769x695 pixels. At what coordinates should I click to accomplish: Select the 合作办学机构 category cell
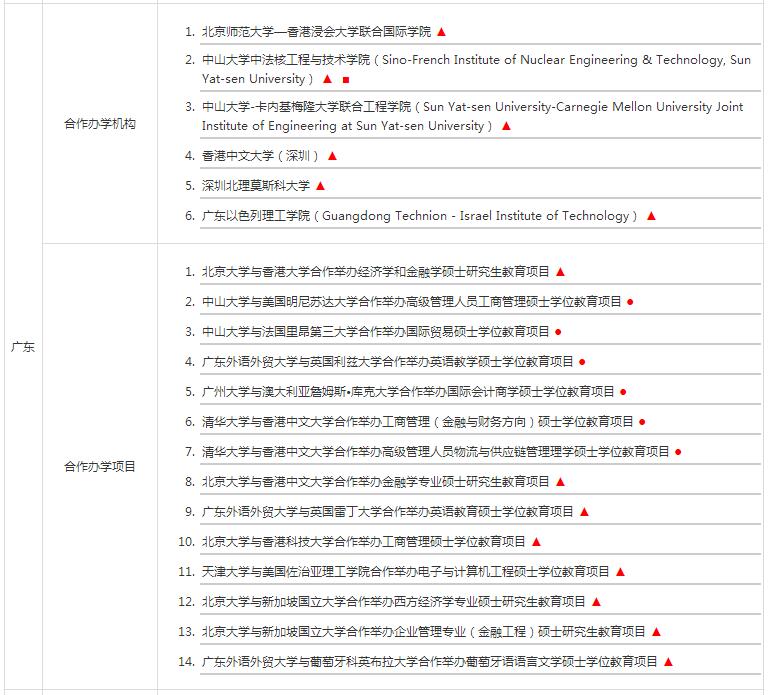point(100,124)
